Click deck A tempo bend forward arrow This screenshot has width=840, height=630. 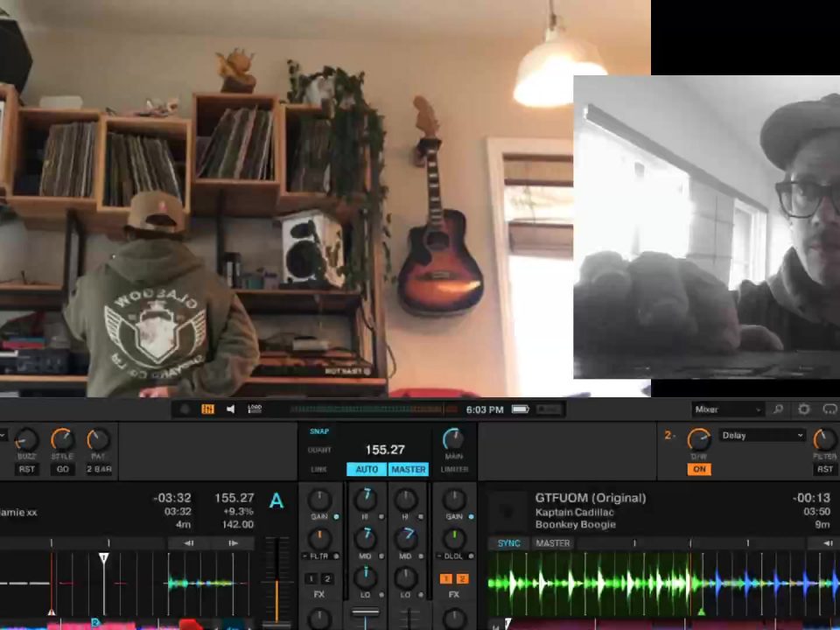[x=233, y=543]
